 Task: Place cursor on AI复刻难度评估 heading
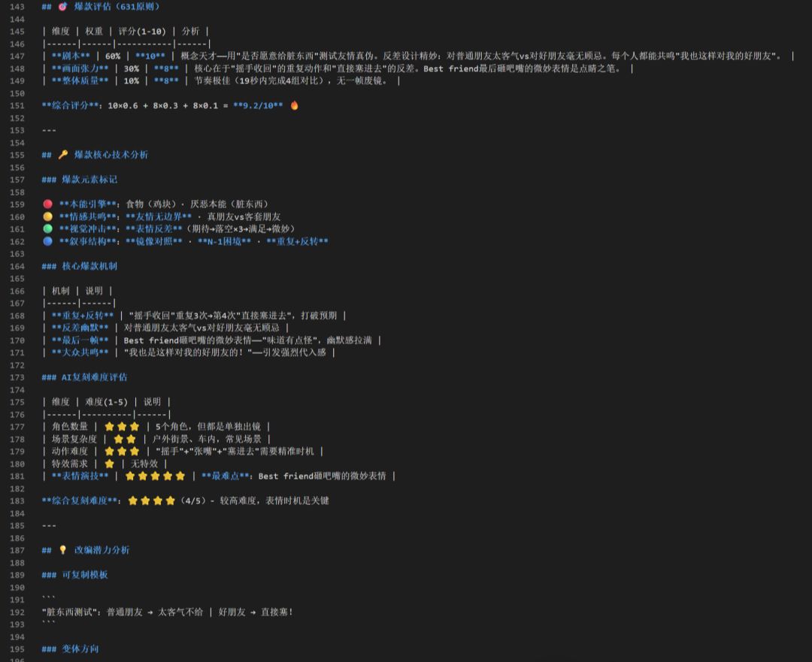(x=94, y=377)
